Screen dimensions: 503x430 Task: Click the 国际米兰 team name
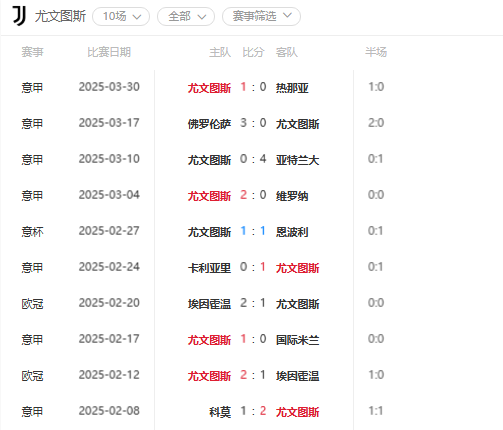click(x=297, y=340)
